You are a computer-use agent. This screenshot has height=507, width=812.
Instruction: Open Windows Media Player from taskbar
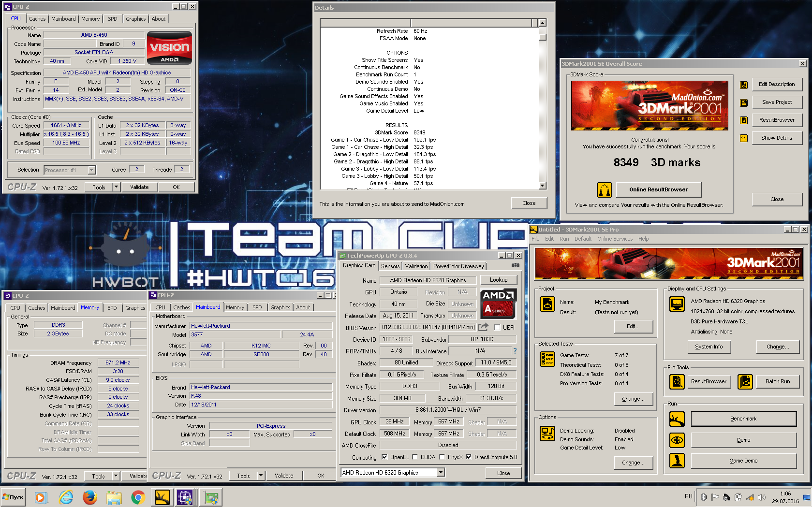(41, 497)
